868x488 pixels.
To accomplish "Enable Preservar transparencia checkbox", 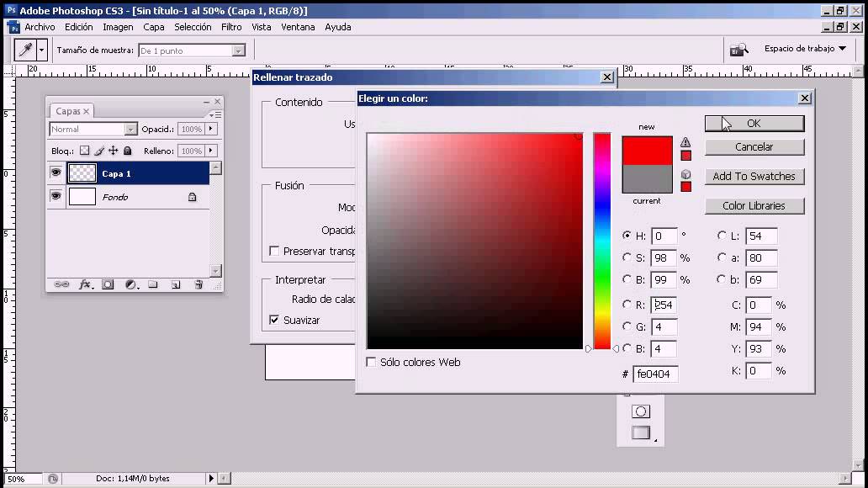I will [274, 251].
